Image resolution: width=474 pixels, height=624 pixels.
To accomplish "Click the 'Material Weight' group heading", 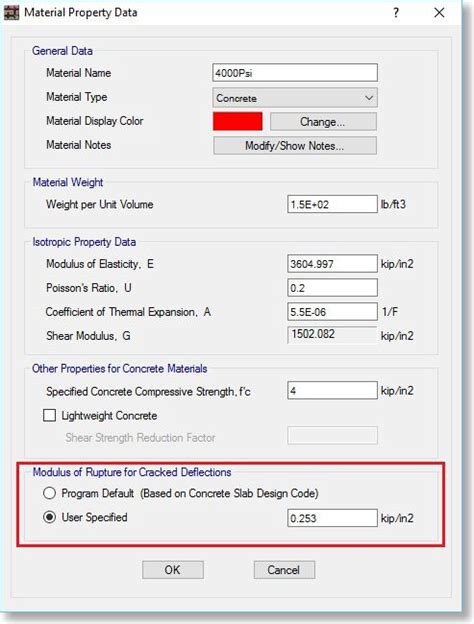I will (x=68, y=182).
